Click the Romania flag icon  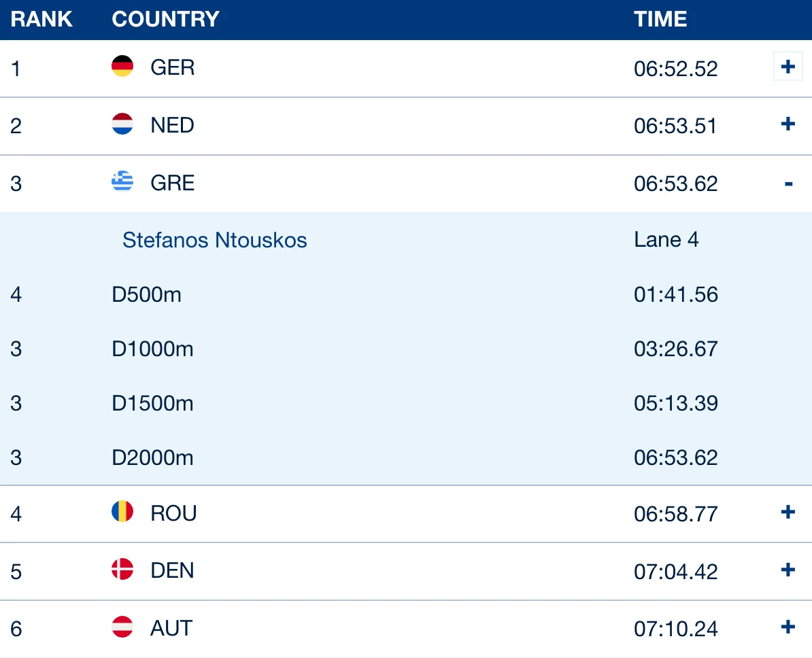click(x=122, y=511)
